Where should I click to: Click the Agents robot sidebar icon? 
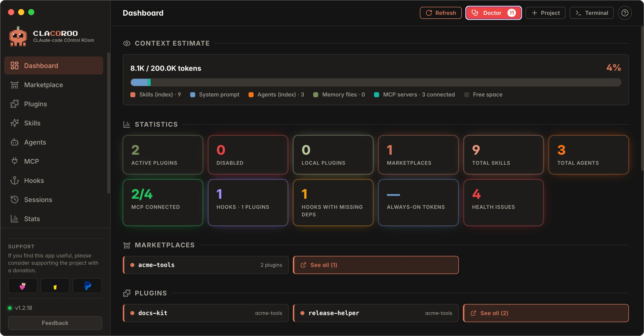click(x=15, y=142)
